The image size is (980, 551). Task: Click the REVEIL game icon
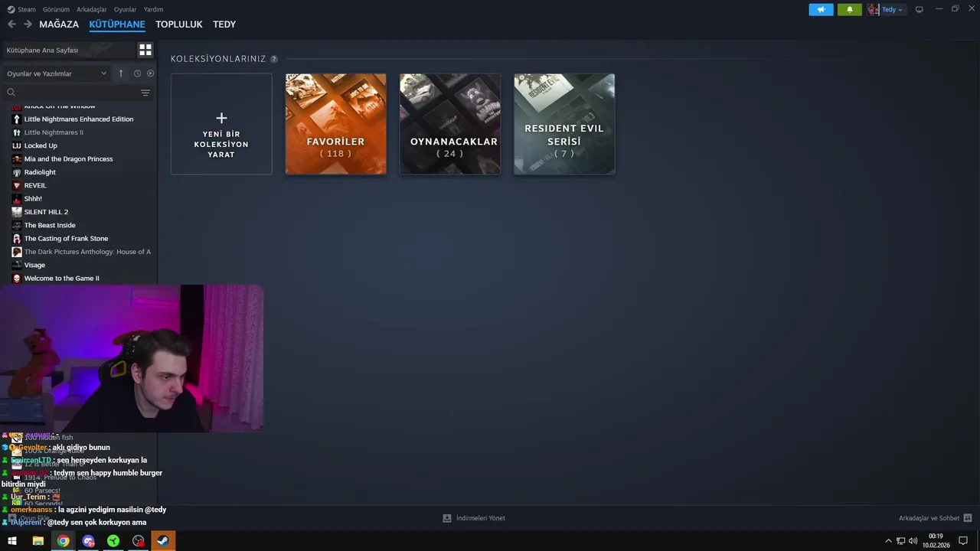click(x=17, y=185)
